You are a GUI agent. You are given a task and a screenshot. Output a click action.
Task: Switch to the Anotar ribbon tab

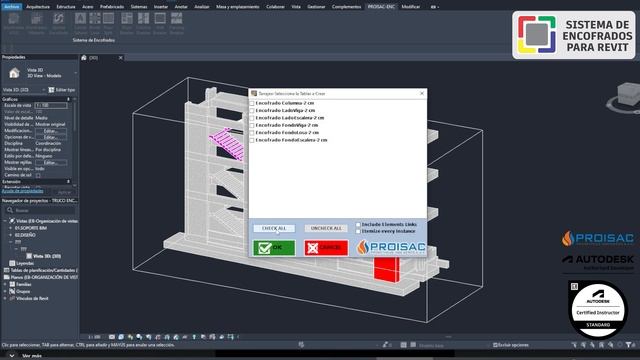[181, 7]
